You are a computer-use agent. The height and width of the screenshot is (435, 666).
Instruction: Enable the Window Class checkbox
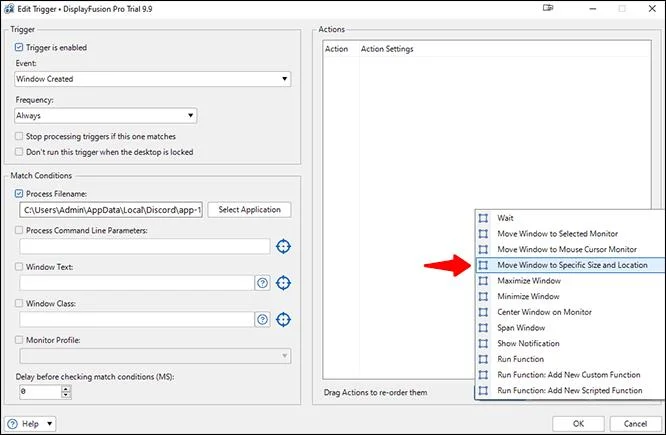pos(19,303)
